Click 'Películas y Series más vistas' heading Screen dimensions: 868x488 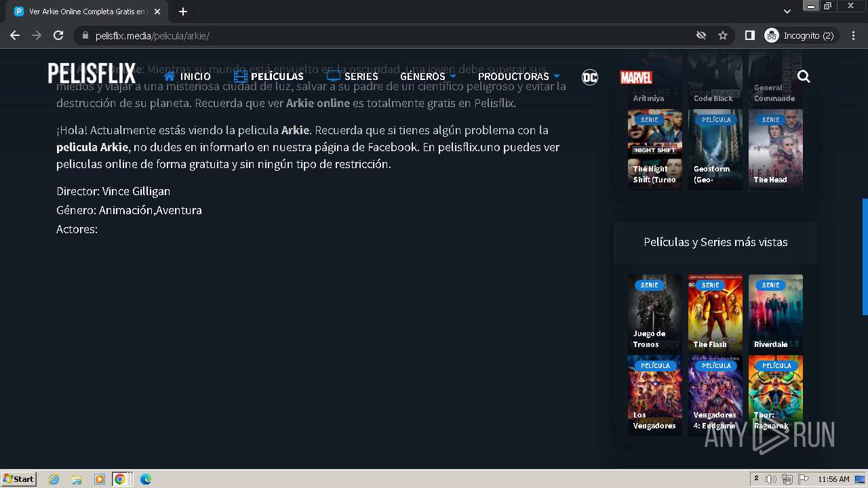point(715,242)
